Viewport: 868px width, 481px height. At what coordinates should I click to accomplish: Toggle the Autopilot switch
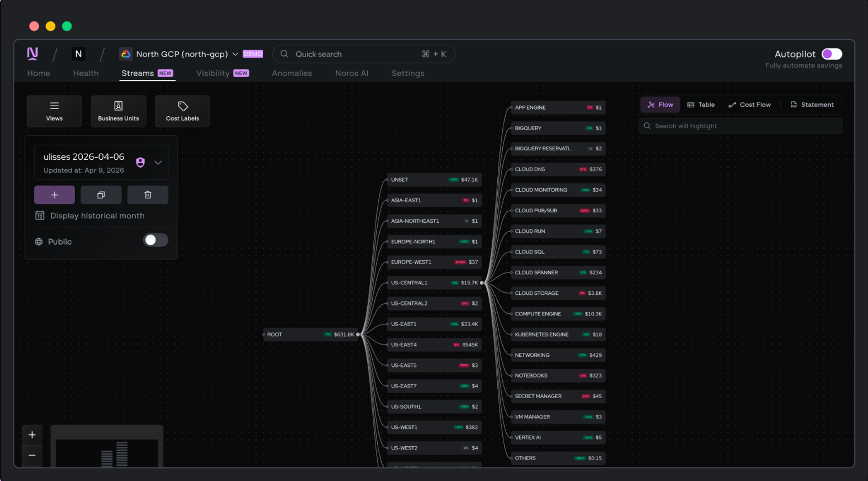pos(832,54)
